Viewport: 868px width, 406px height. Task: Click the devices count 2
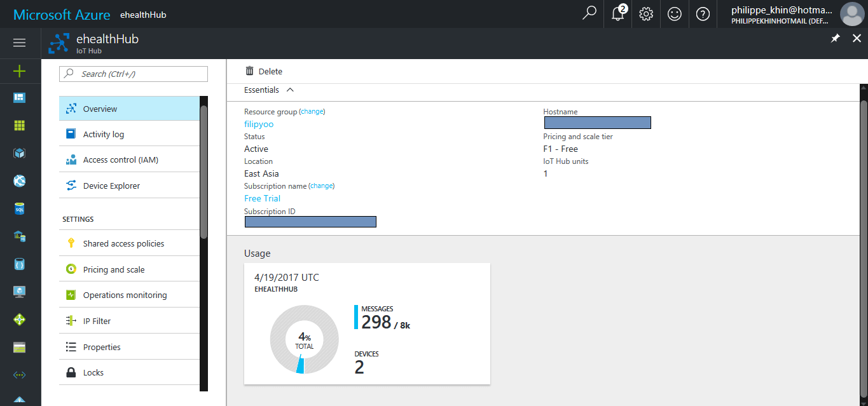pyautogui.click(x=359, y=367)
